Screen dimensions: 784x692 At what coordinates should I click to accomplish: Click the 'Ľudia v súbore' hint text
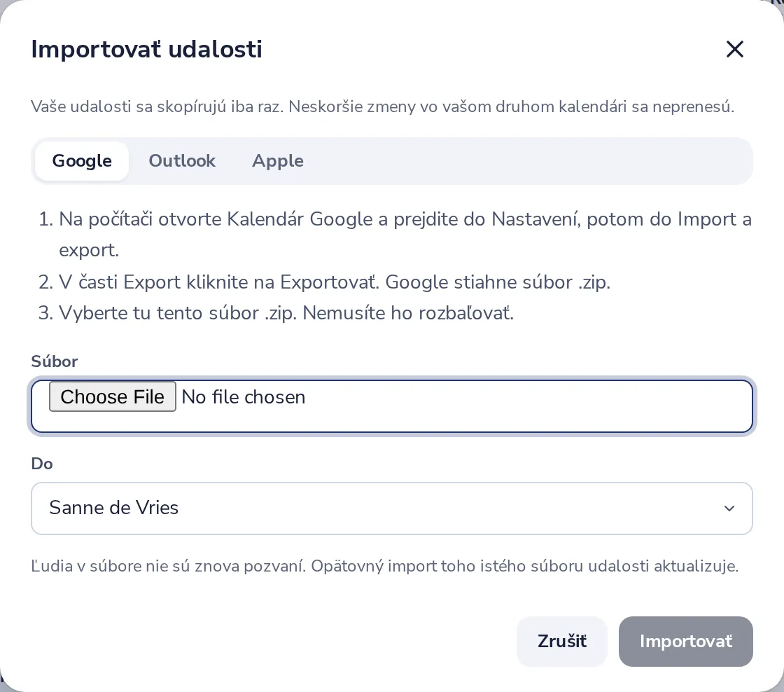(384, 566)
